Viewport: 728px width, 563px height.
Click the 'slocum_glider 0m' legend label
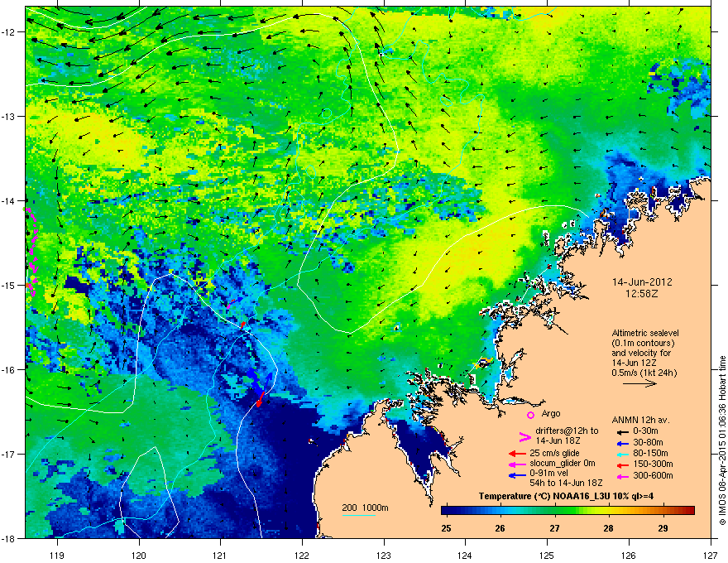pyautogui.click(x=563, y=463)
